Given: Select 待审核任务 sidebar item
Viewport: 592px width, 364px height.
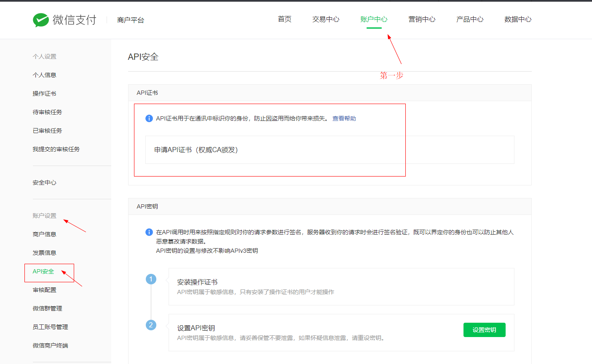Looking at the screenshot, I should [47, 112].
